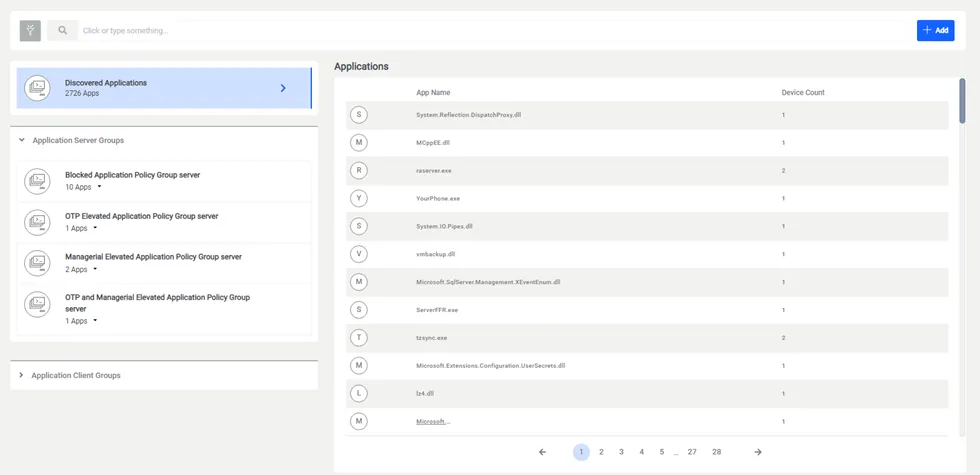This screenshot has width=980, height=475.
Task: Go to page 5
Action: click(661, 452)
